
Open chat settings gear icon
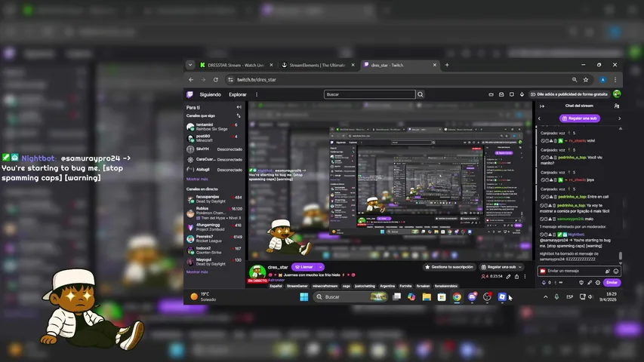coord(598,283)
